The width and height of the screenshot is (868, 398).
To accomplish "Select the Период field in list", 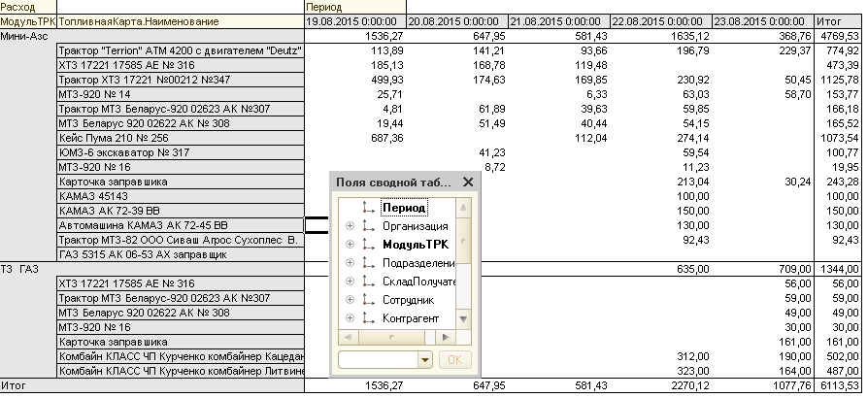I will point(404,208).
